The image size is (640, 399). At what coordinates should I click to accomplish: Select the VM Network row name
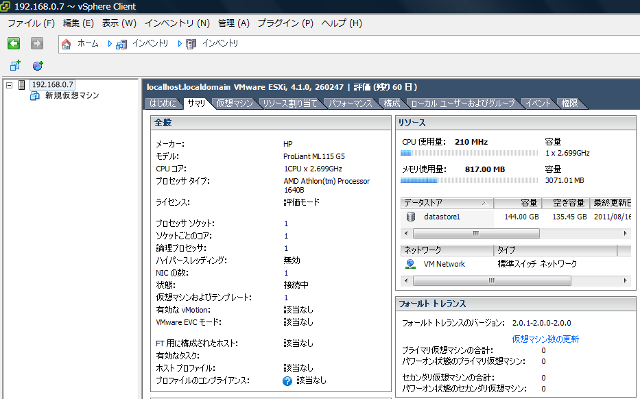[444, 264]
